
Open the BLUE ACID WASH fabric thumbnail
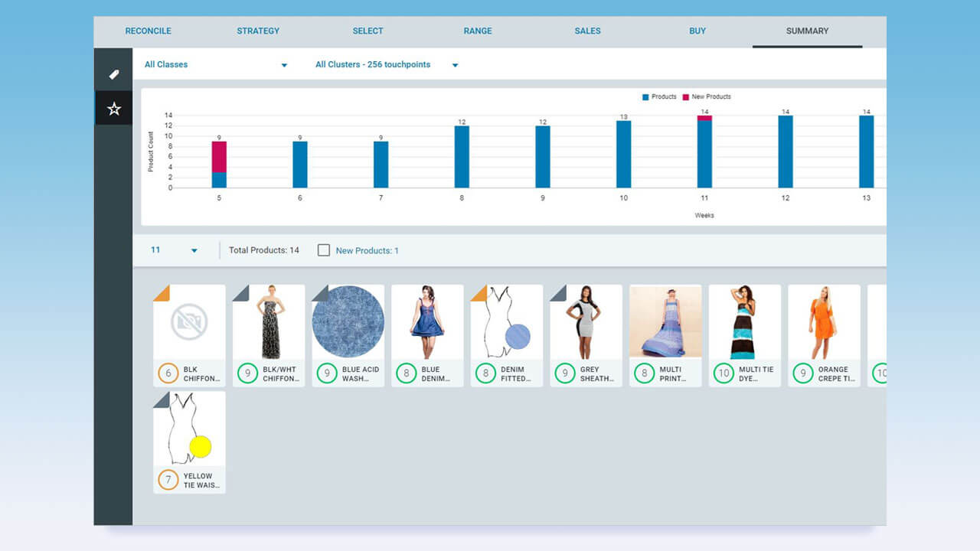tap(348, 322)
